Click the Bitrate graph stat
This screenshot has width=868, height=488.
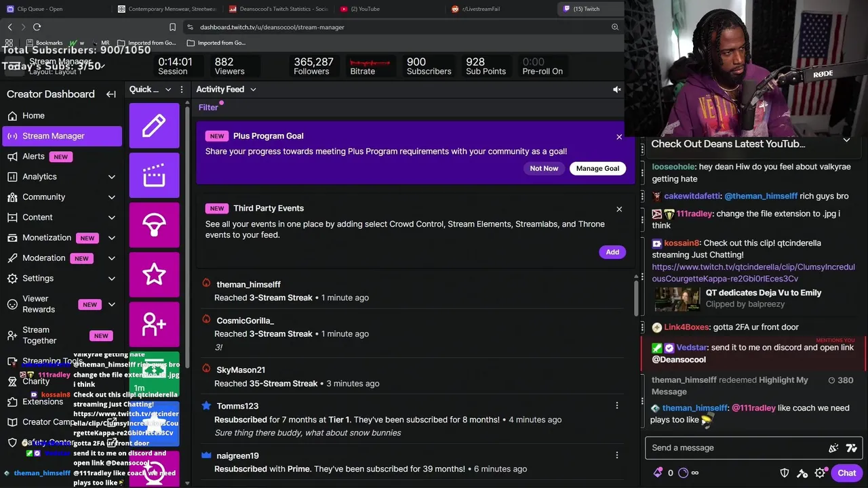tap(370, 66)
